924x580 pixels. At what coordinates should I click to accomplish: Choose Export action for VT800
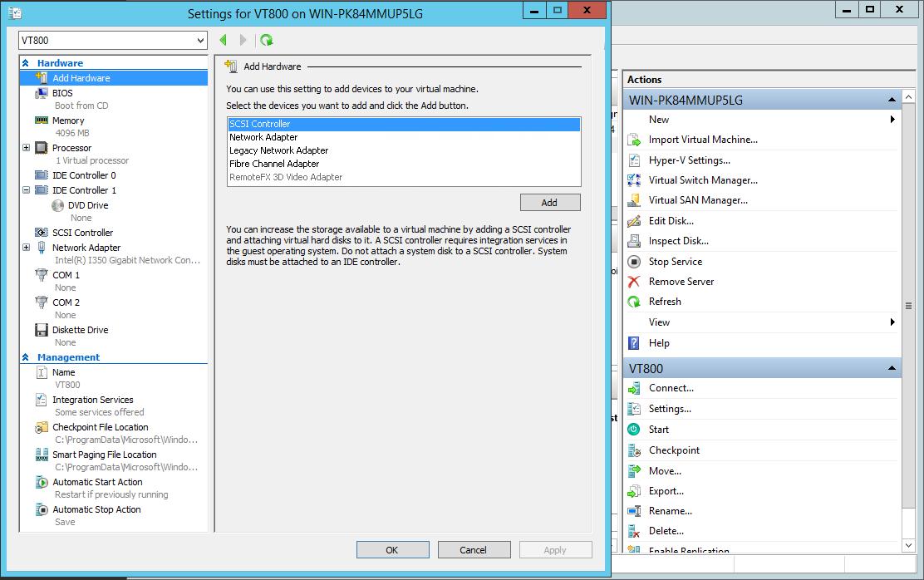[x=666, y=490]
